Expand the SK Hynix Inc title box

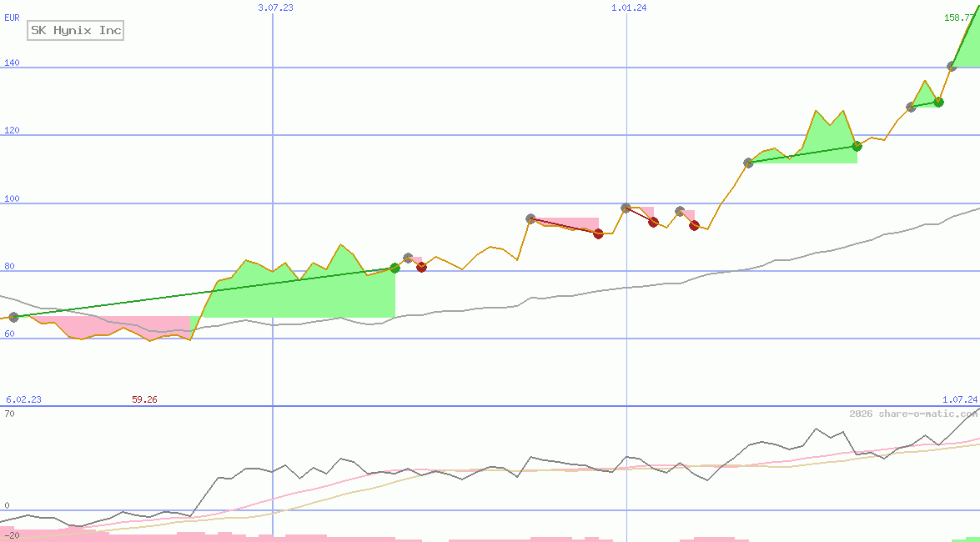(75, 30)
